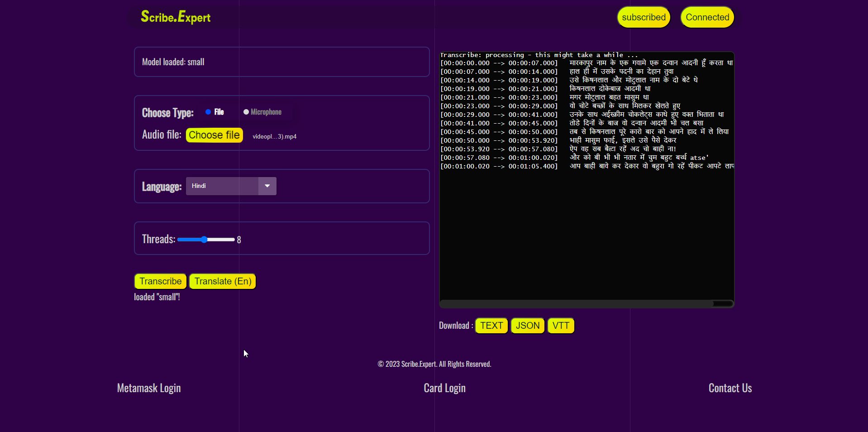868x432 pixels.
Task: Click the 'Choose Type:' label
Action: click(167, 113)
